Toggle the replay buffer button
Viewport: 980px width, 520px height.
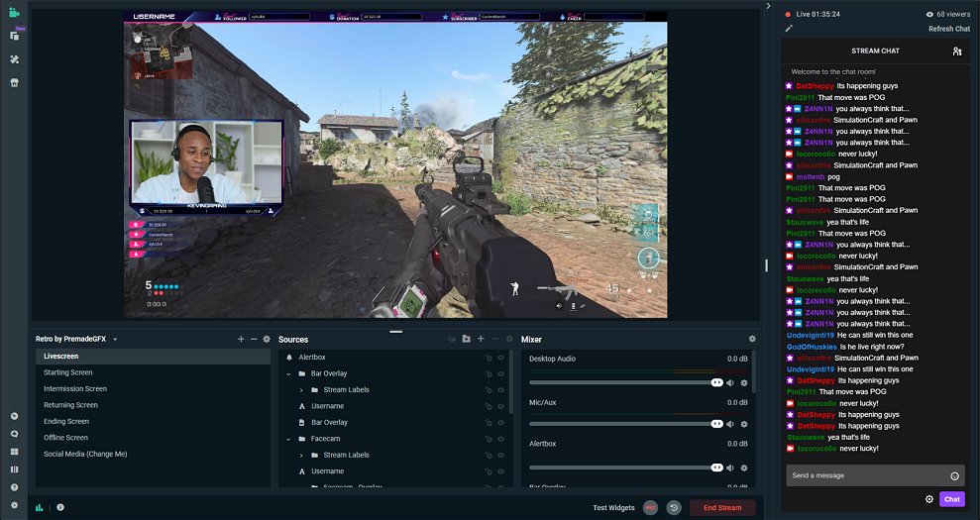point(674,507)
